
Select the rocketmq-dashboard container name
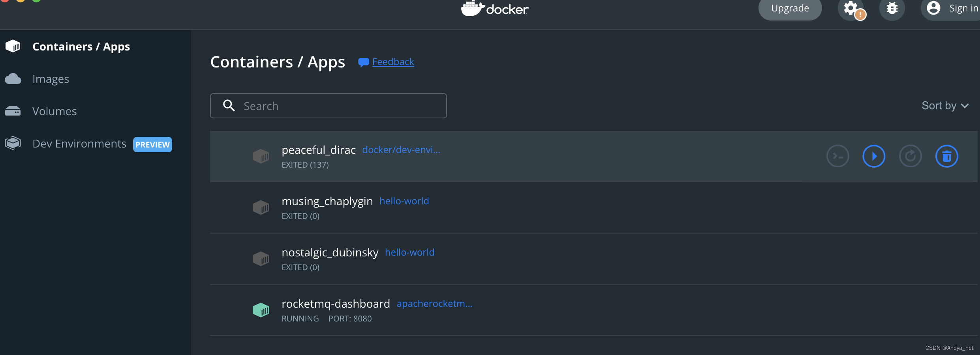tap(336, 304)
